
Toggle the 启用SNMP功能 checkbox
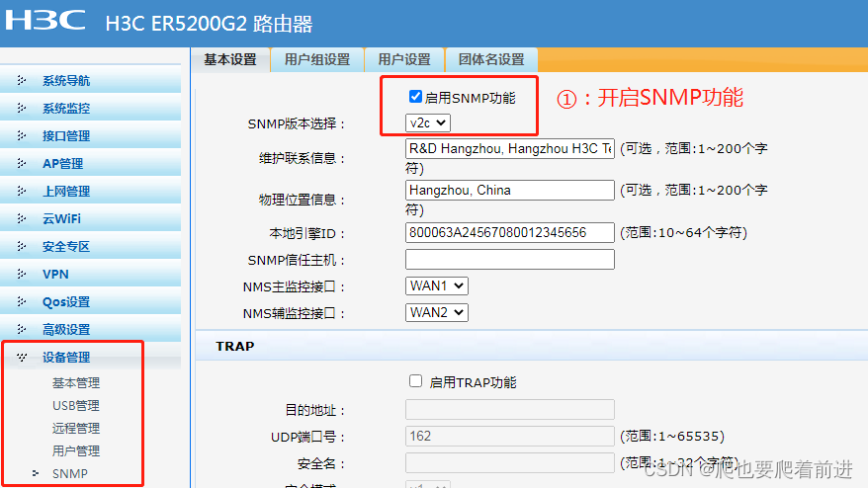415,97
